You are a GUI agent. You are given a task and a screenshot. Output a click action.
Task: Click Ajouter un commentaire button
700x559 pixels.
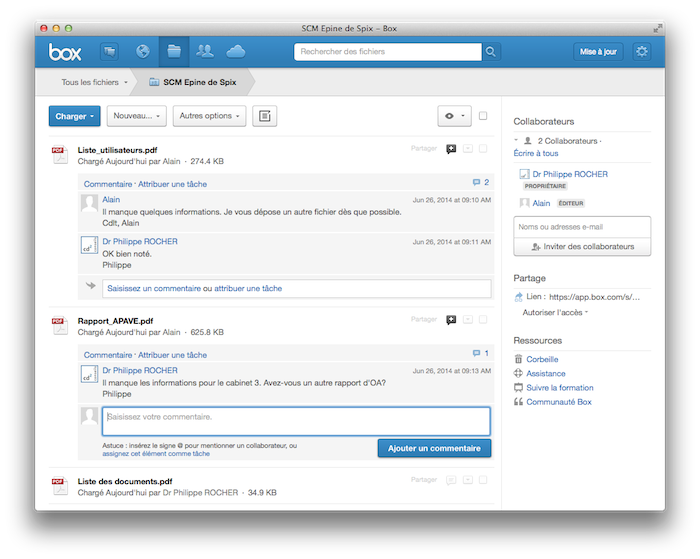point(434,449)
